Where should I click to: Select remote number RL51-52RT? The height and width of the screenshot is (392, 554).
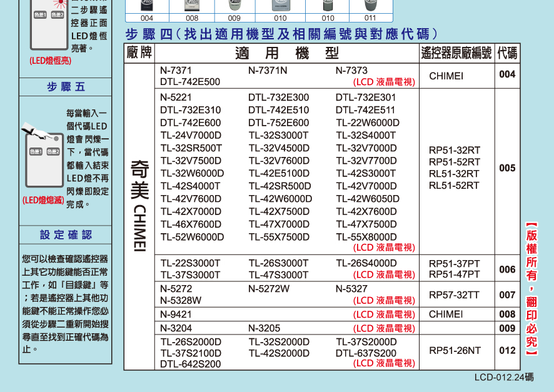tap(454, 186)
